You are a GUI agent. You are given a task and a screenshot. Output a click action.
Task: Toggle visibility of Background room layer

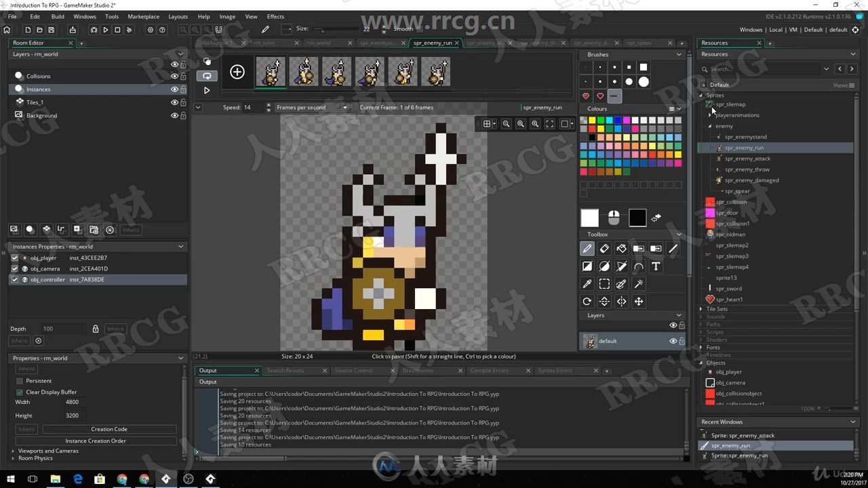pos(175,116)
